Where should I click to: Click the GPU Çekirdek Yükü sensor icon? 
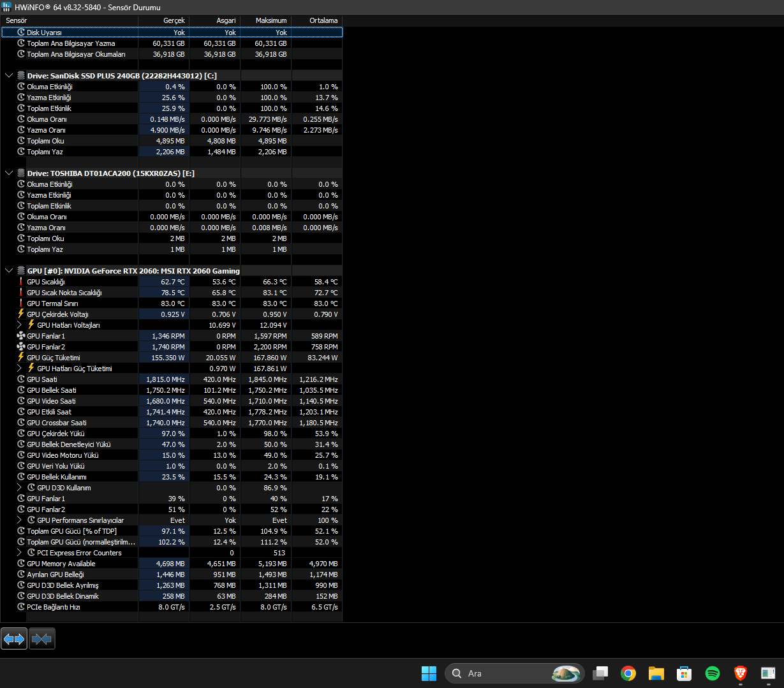point(21,434)
